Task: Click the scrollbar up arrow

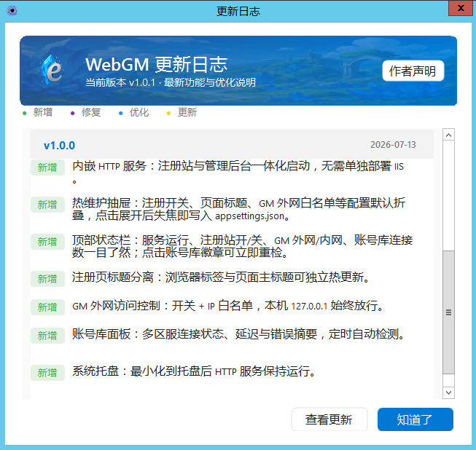Action: click(x=448, y=135)
